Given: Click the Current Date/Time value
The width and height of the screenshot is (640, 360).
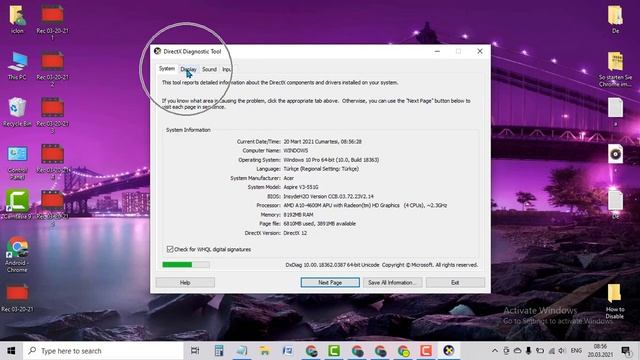Looking at the screenshot, I should click(322, 141).
